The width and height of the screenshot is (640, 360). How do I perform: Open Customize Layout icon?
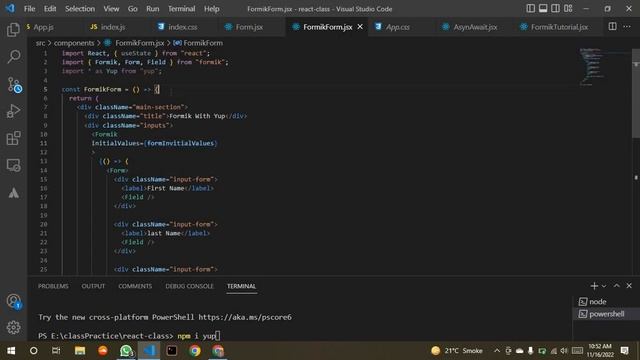568,9
